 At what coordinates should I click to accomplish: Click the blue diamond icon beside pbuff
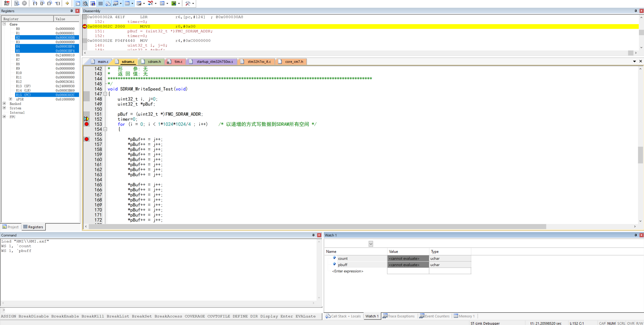pos(334,264)
